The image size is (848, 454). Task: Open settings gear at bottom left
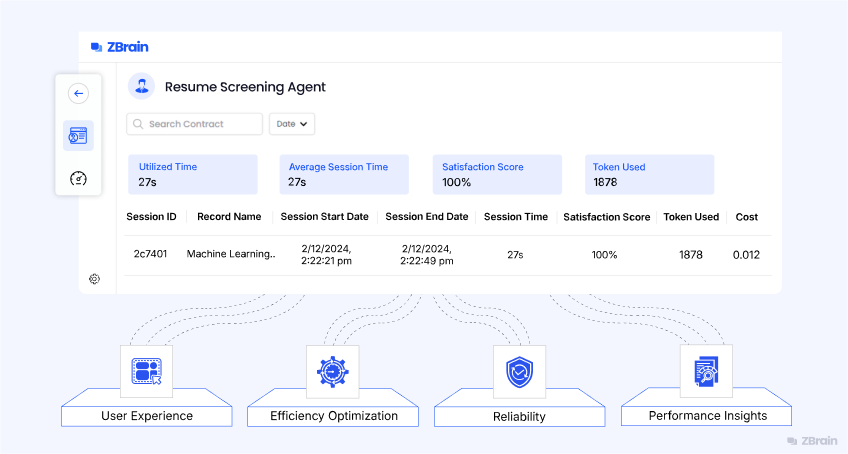pyautogui.click(x=94, y=279)
